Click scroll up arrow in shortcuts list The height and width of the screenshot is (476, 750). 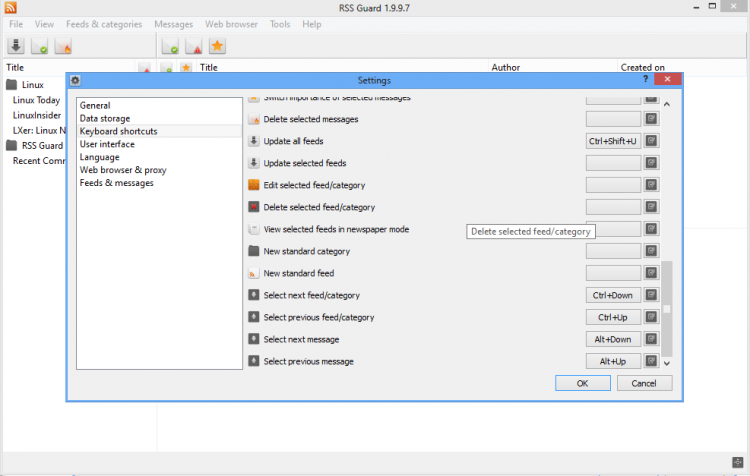pyautogui.click(x=667, y=104)
